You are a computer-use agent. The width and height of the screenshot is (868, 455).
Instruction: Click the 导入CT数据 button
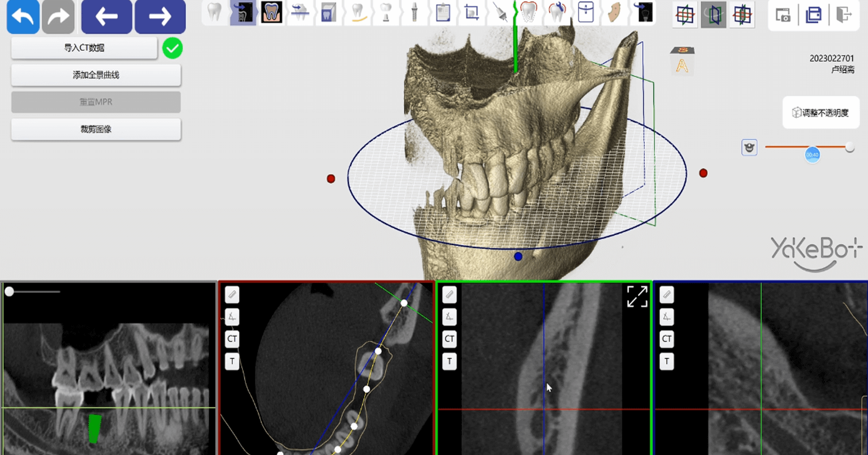pos(84,48)
